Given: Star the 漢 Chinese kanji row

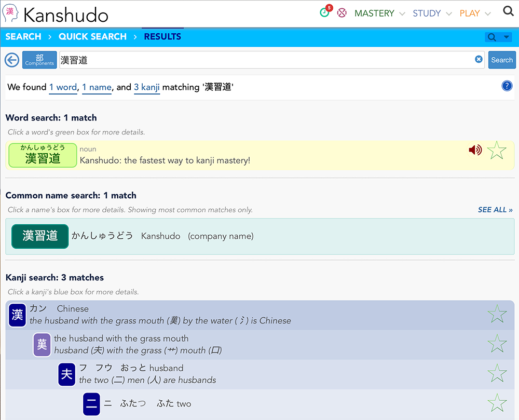Looking at the screenshot, I should (x=497, y=314).
